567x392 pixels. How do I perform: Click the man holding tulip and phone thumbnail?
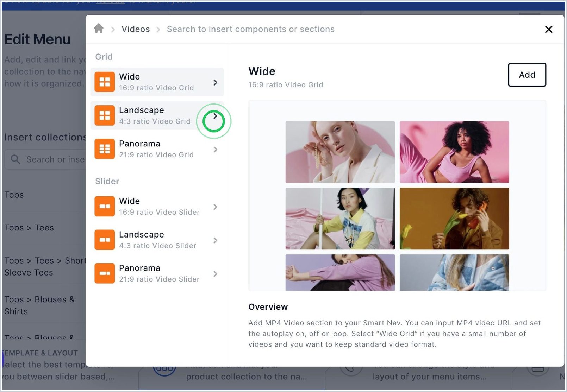[x=454, y=219]
